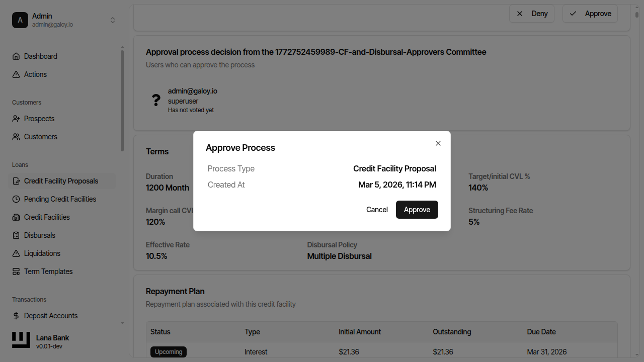The height and width of the screenshot is (362, 644).
Task: Click the Lana Bank logo
Action: 21,340
